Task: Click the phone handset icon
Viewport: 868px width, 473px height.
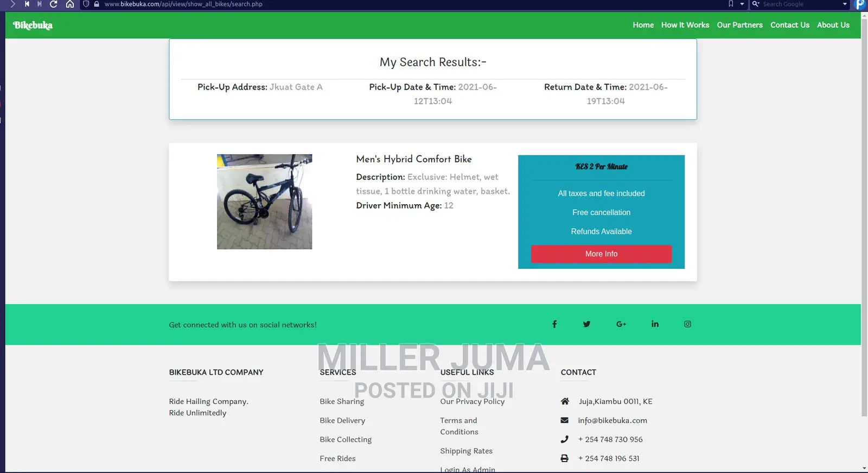Action: click(x=564, y=439)
